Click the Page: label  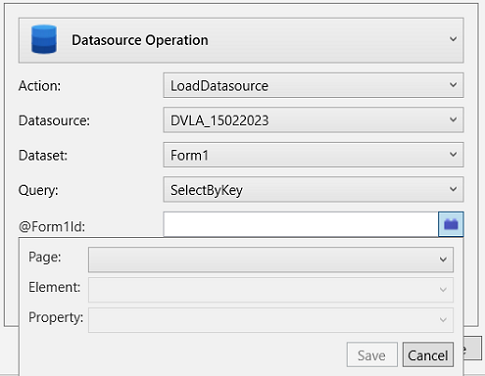click(45, 257)
